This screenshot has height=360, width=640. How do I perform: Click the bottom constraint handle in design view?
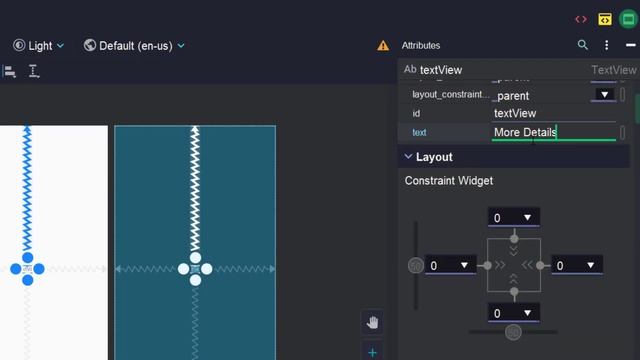click(x=27, y=280)
